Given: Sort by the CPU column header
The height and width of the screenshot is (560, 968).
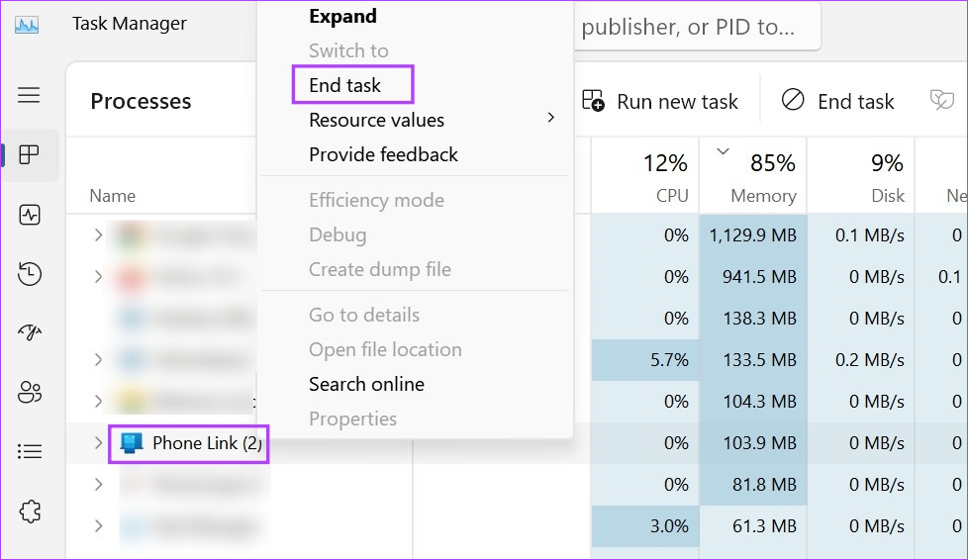Looking at the screenshot, I should (645, 176).
